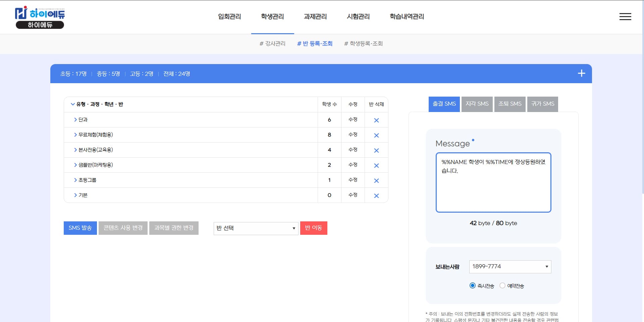Expand the 단과 tree row
The width and height of the screenshot is (644, 322).
tap(75, 120)
